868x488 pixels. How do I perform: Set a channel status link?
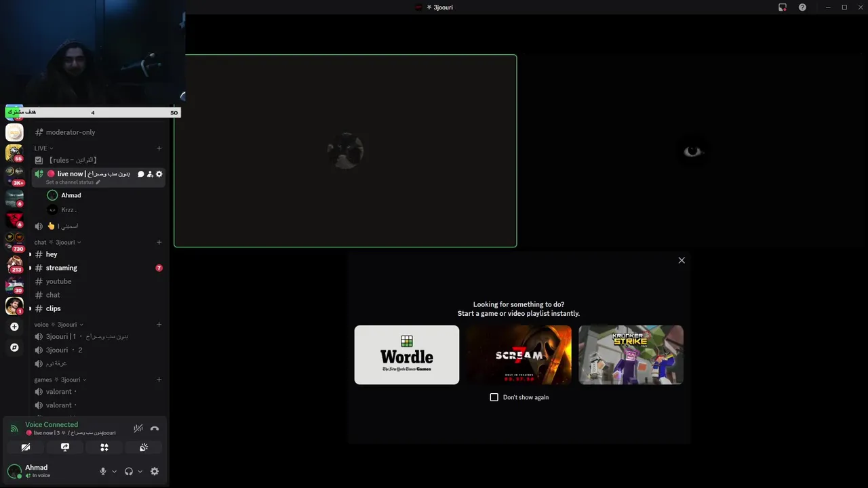(73, 182)
